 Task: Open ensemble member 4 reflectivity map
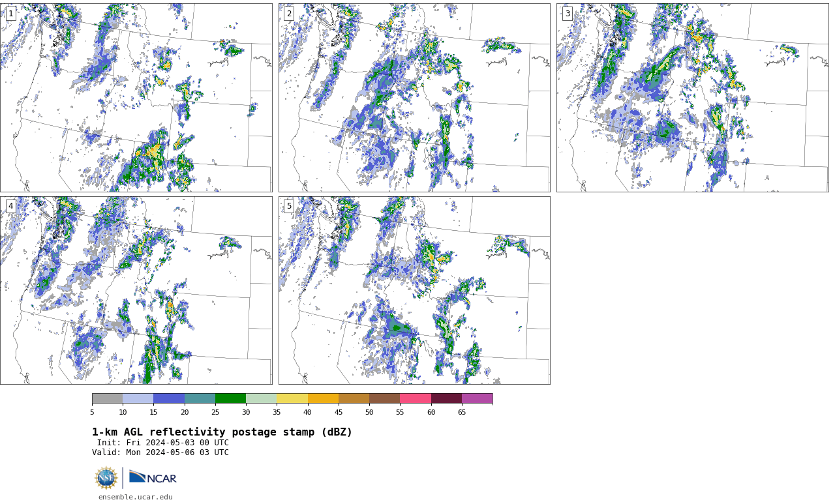(136, 290)
